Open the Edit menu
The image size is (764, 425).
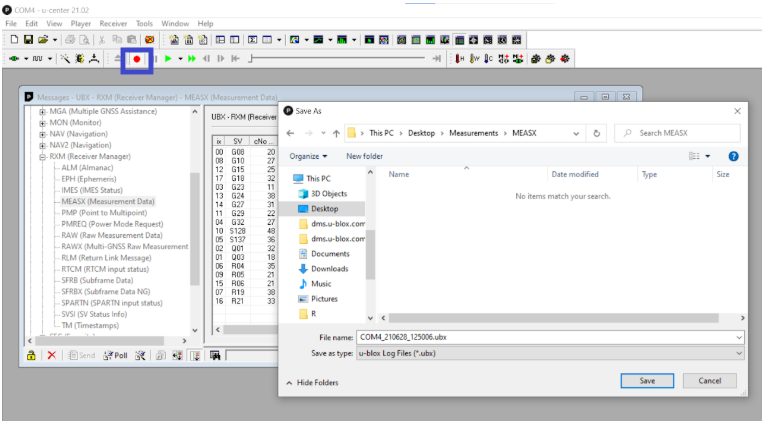[32, 23]
